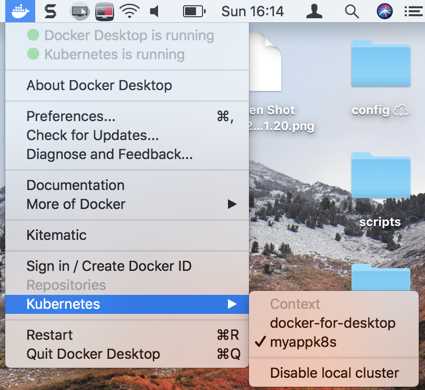Click the Context header in submenu

(334, 304)
